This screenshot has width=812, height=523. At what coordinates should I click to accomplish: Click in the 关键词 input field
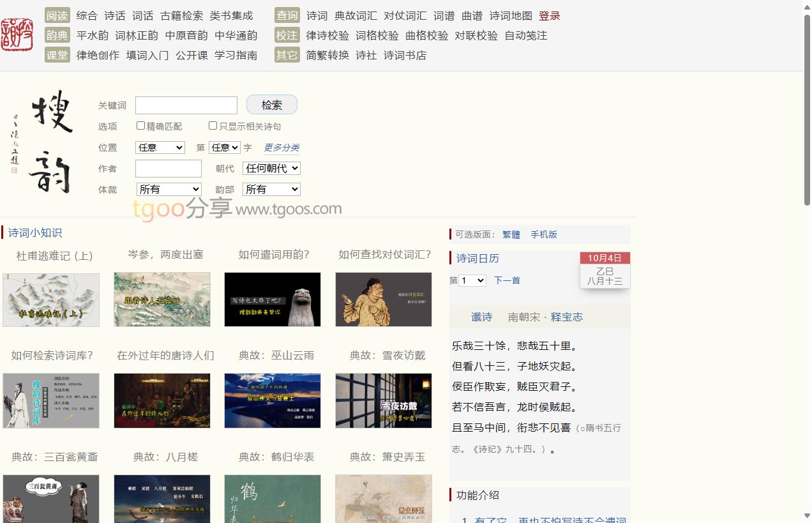coord(186,105)
